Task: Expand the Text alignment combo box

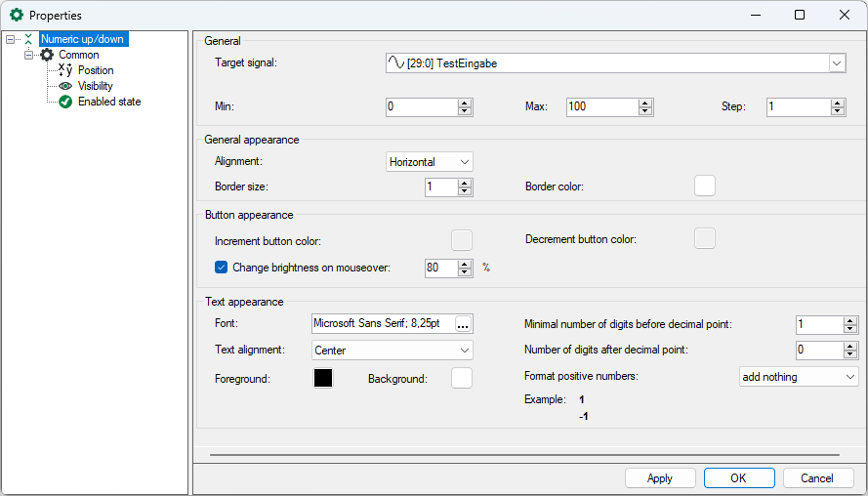Action: (x=464, y=351)
